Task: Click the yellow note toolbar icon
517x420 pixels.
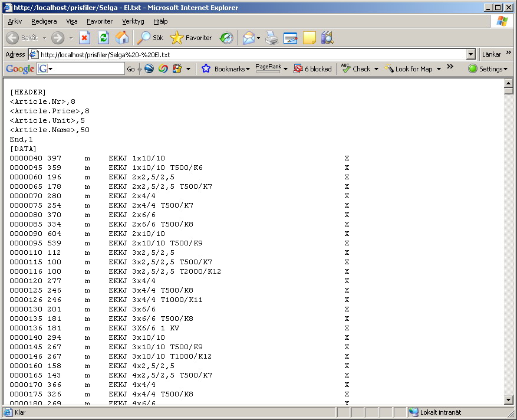Action: 309,38
